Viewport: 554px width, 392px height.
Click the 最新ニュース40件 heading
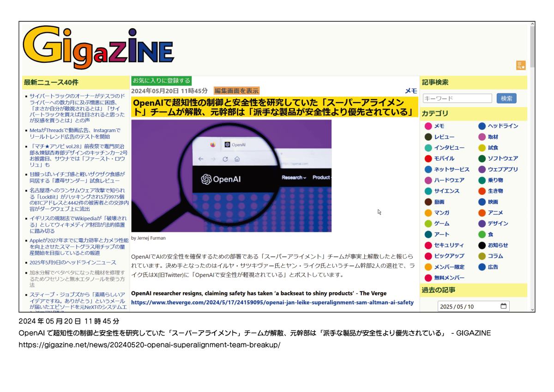(51, 83)
